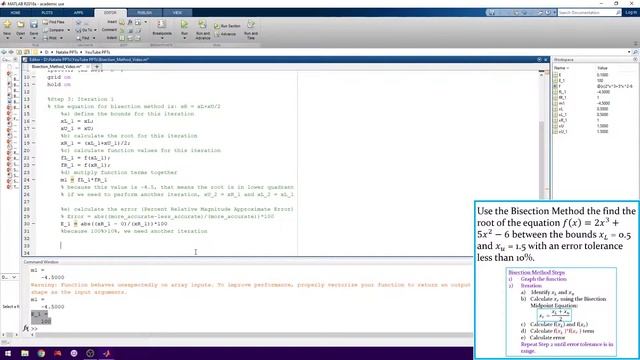Click YouTube PPTs in the folder path
The image size is (640, 360).
[x=97, y=52]
